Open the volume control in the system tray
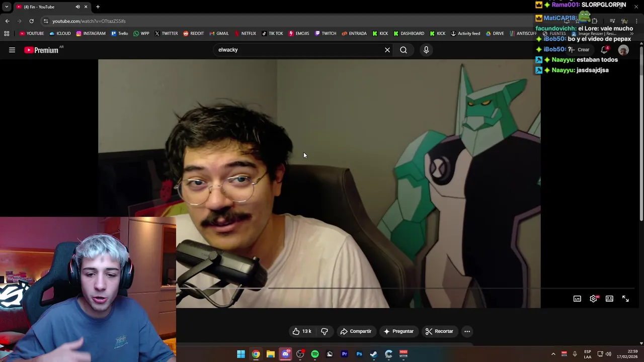 coord(608,354)
